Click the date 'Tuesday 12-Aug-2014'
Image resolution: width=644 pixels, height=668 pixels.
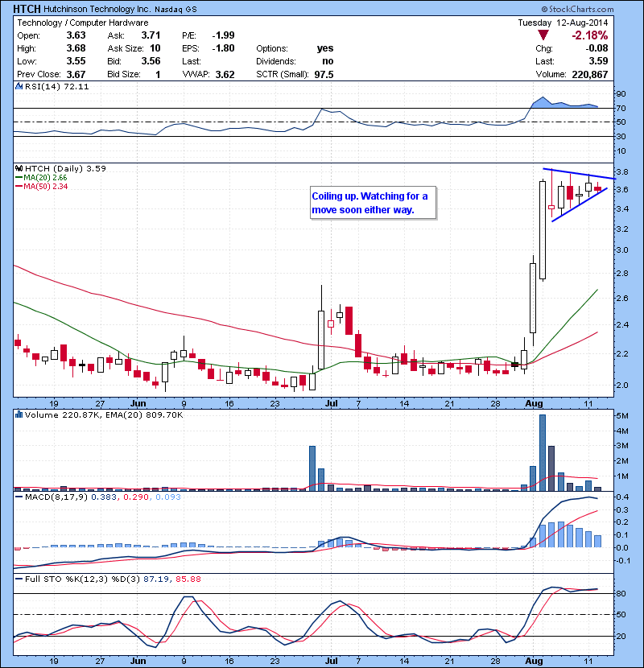[x=563, y=23]
